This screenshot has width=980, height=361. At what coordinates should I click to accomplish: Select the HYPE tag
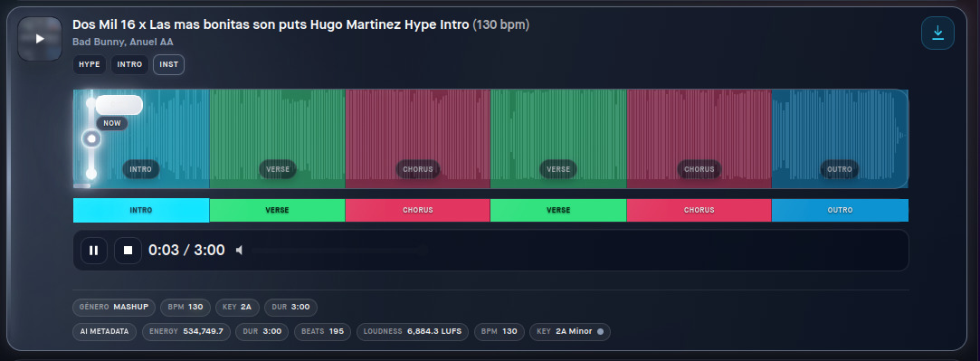90,64
